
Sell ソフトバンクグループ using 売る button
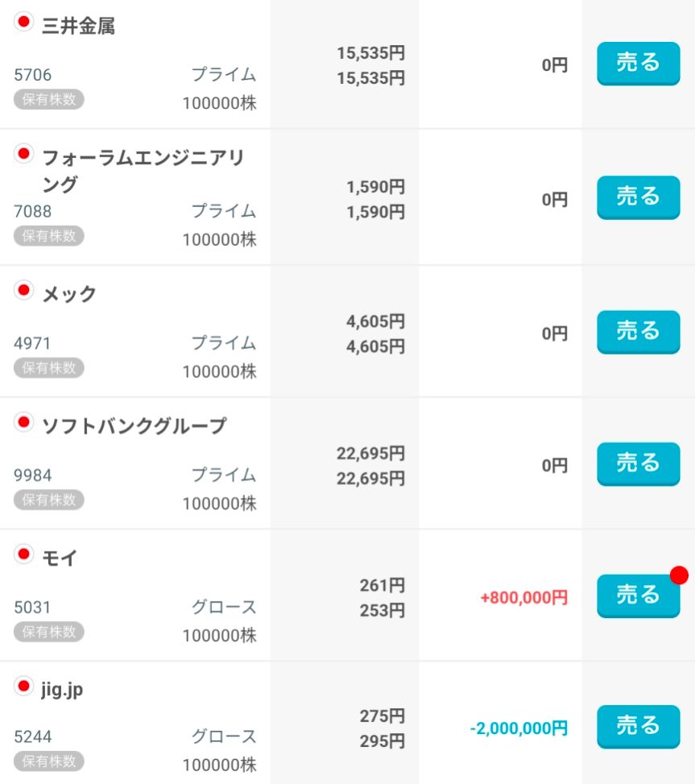(x=638, y=464)
